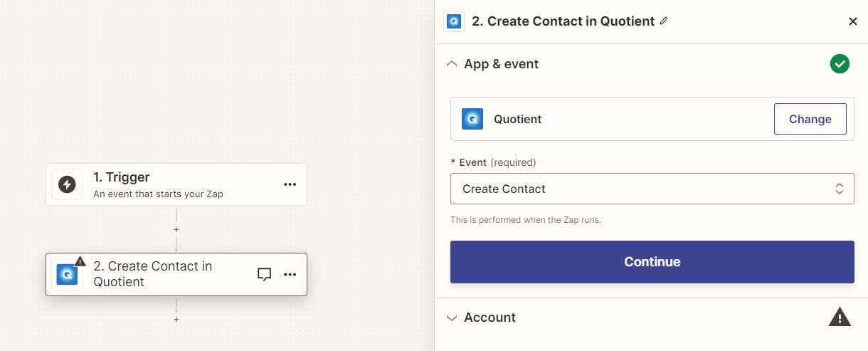Collapse the App & event section
868x351 pixels.
(451, 64)
